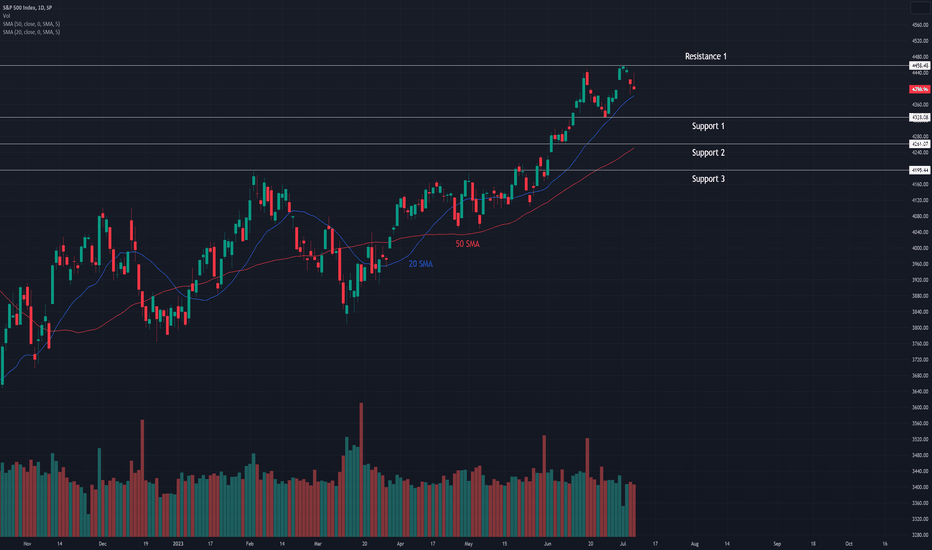The image size is (932, 550).
Task: Click the Dec label on time axis
Action: [102, 543]
